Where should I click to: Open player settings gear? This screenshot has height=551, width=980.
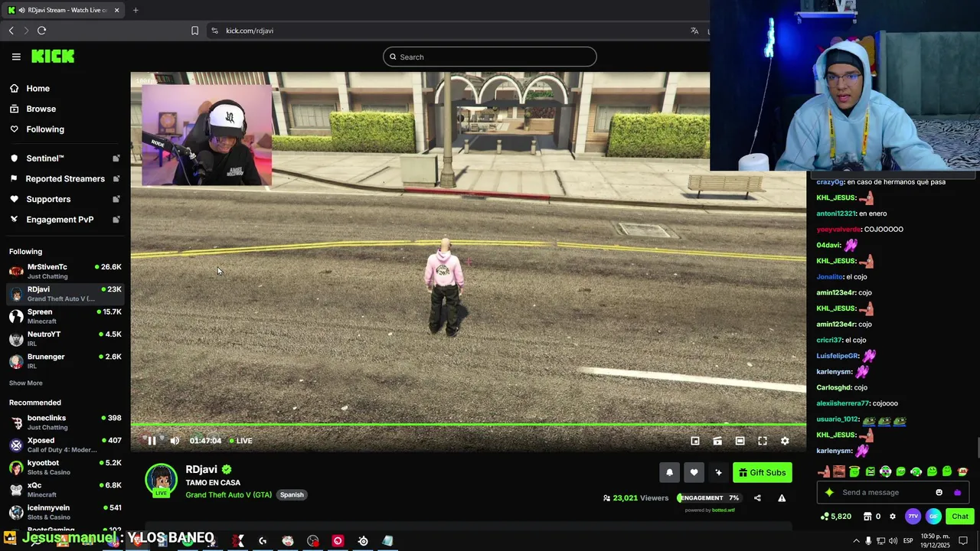click(785, 441)
